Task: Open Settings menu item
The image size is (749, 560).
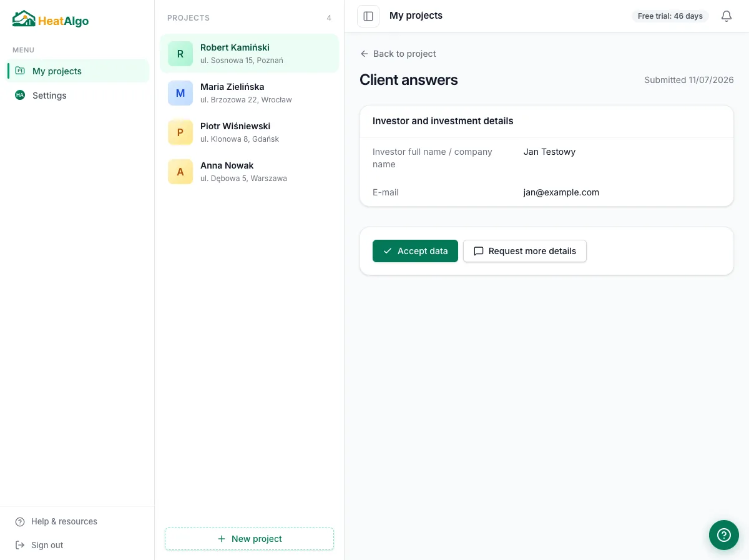Action: tap(78, 95)
